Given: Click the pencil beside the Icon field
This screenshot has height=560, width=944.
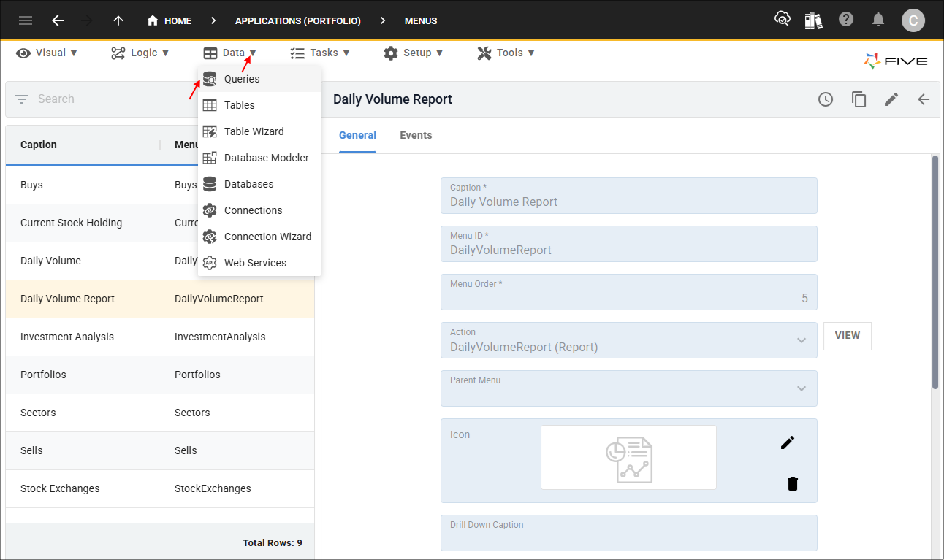Looking at the screenshot, I should tap(787, 442).
